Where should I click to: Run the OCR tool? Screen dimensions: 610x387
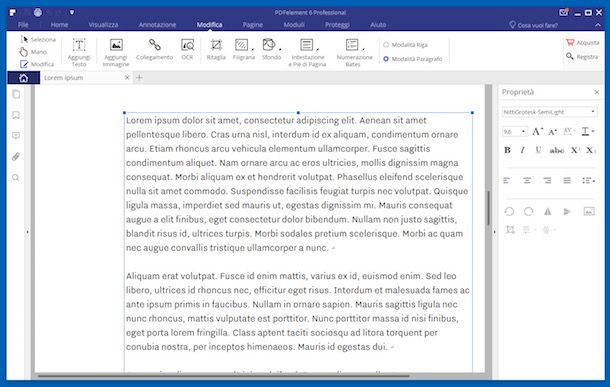point(187,49)
